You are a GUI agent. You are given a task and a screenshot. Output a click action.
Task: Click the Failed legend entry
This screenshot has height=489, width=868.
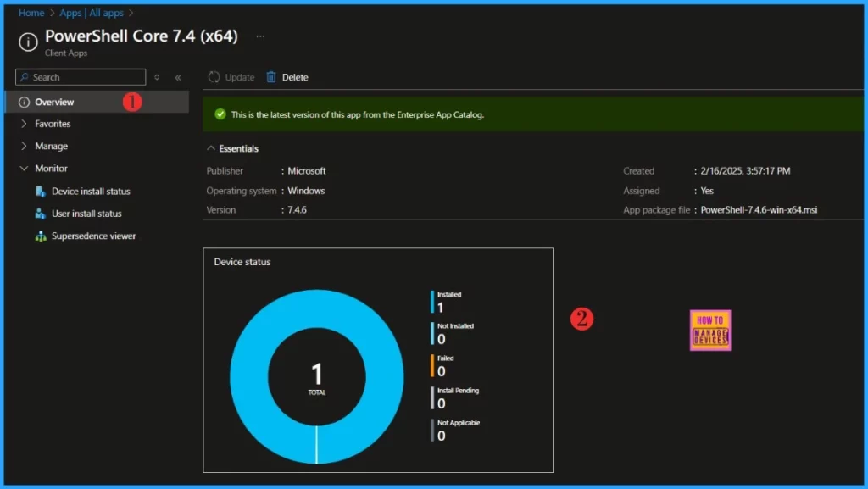[442, 365]
